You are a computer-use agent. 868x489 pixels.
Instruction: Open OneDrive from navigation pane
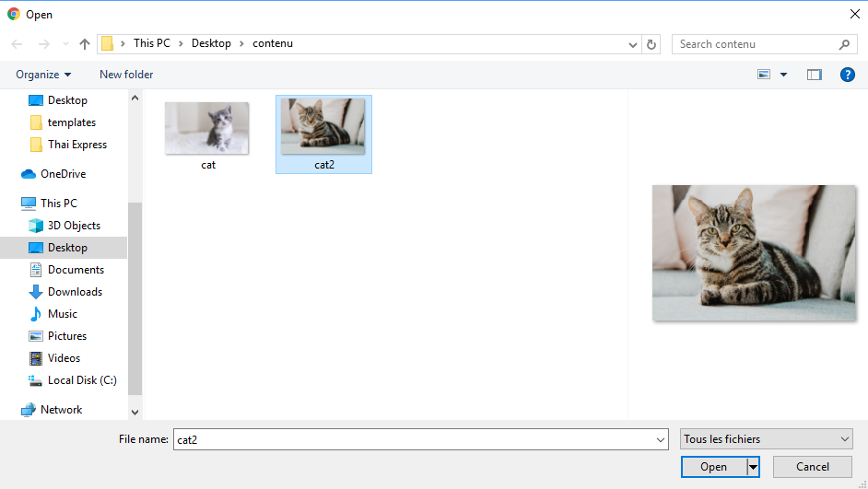coord(63,174)
